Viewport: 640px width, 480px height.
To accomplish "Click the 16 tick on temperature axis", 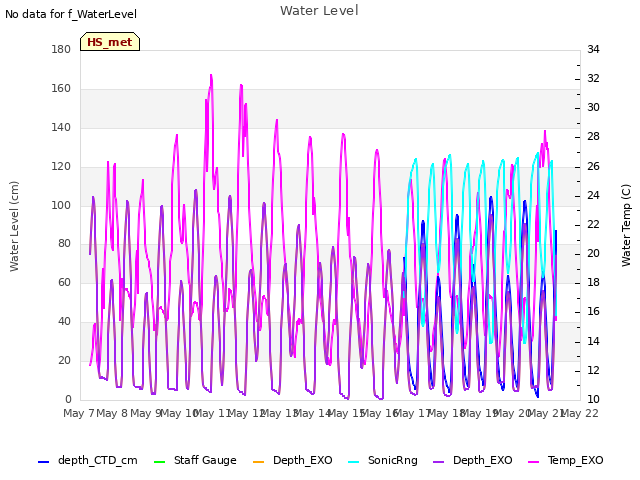I will click(593, 311).
